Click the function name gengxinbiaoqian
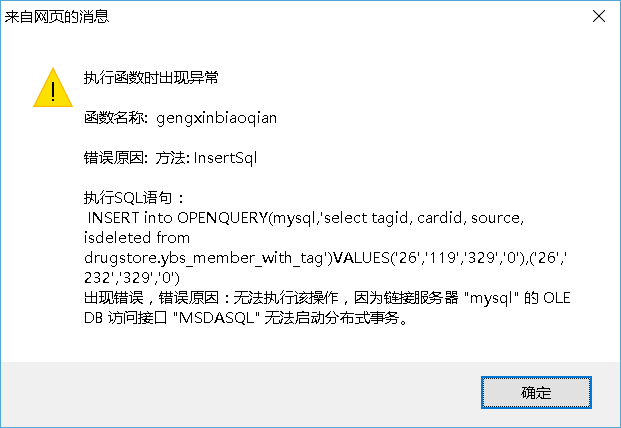Screen dimensions: 621x428 pyautogui.click(x=217, y=118)
